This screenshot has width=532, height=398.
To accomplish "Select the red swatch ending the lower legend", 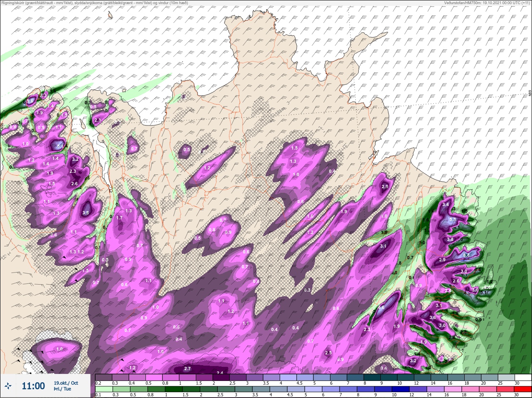I will (522, 390).
